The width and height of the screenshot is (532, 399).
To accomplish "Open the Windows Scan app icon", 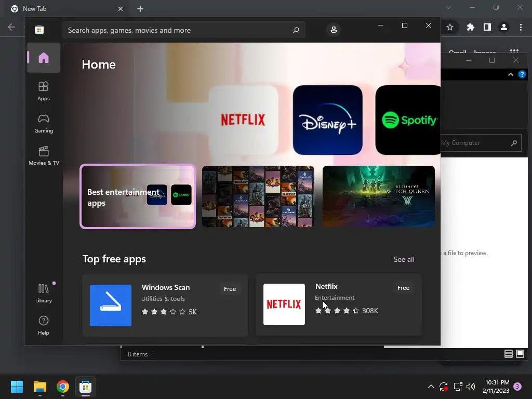I will 111,305.
